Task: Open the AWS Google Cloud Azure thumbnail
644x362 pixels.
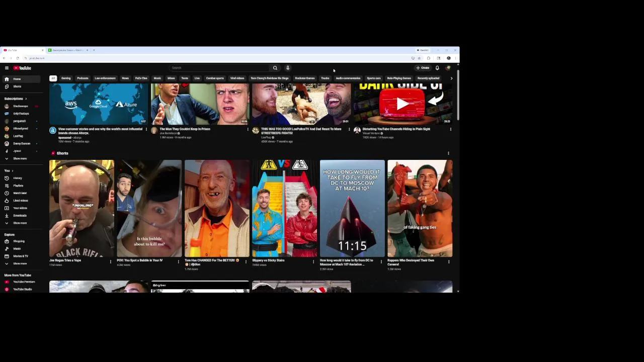Action: [x=99, y=104]
